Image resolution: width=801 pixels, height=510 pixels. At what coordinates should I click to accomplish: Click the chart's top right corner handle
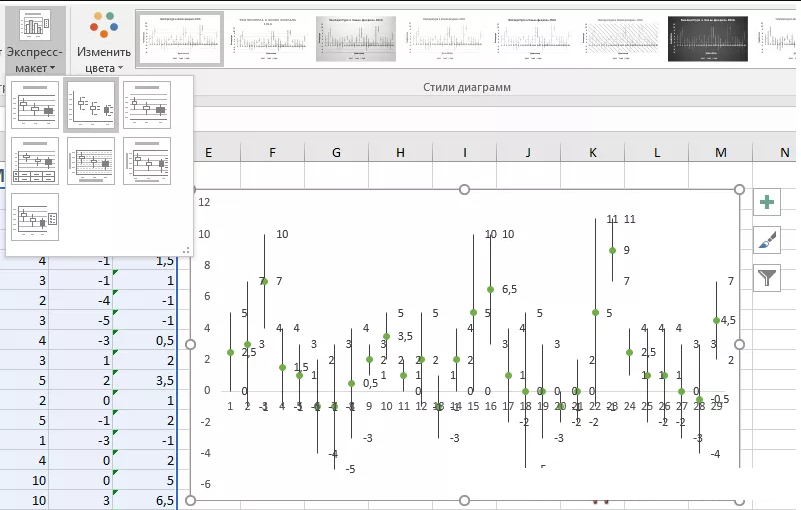tap(739, 190)
